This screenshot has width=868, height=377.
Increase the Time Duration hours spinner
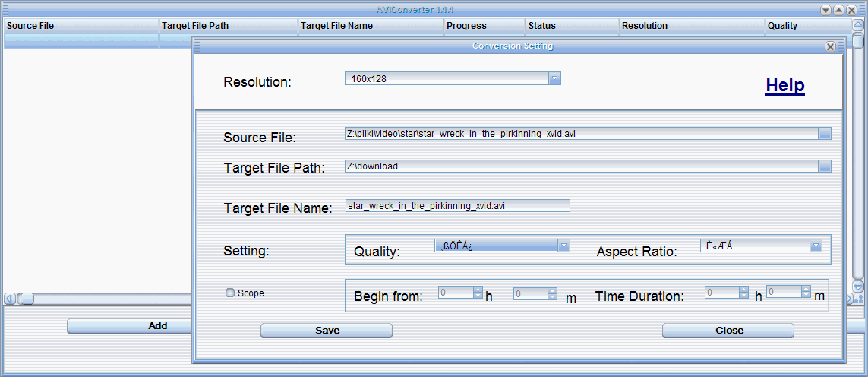tap(744, 289)
